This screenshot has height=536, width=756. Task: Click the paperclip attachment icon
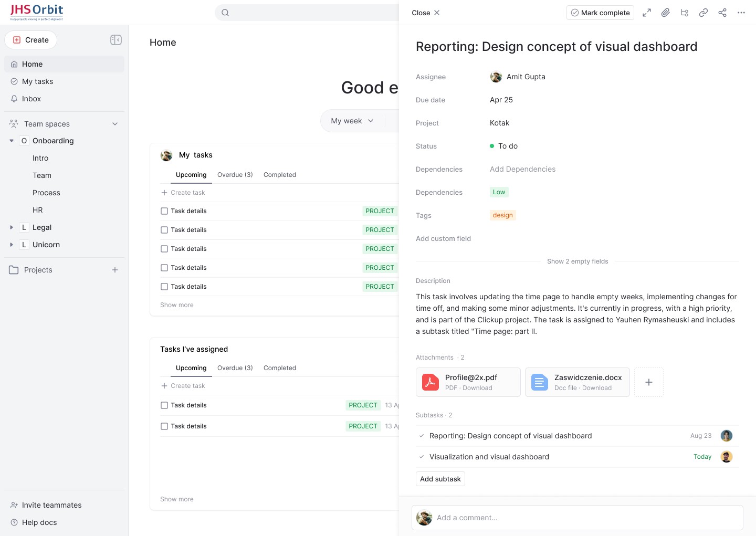pyautogui.click(x=666, y=13)
